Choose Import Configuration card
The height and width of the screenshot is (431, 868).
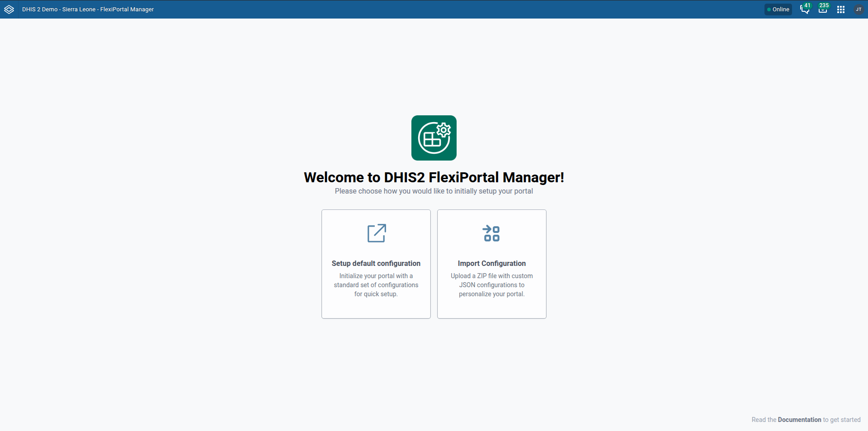pyautogui.click(x=492, y=264)
